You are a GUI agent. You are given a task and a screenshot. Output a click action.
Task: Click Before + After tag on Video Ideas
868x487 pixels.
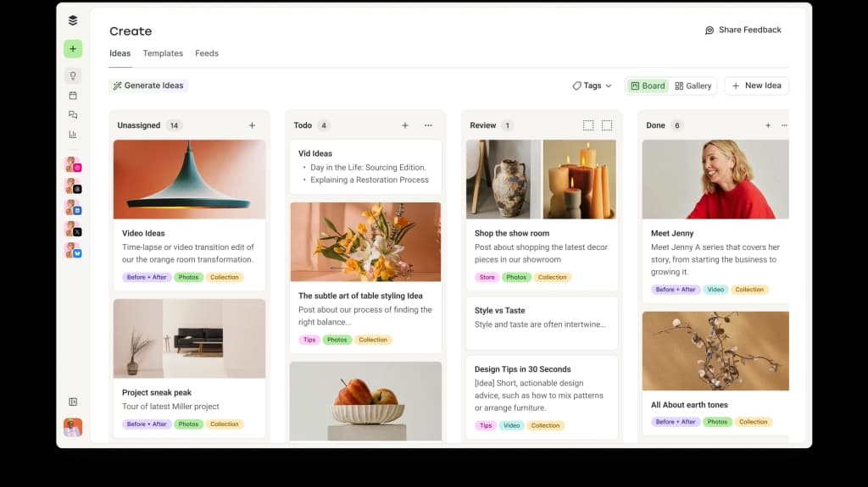click(147, 277)
